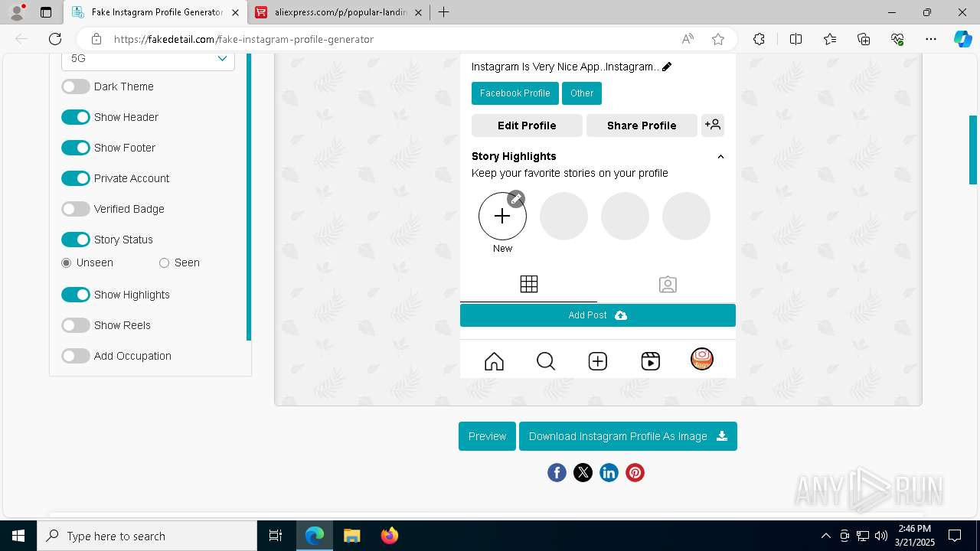Edit bio text with pencil icon
Screen dimensions: 980x551
point(667,67)
